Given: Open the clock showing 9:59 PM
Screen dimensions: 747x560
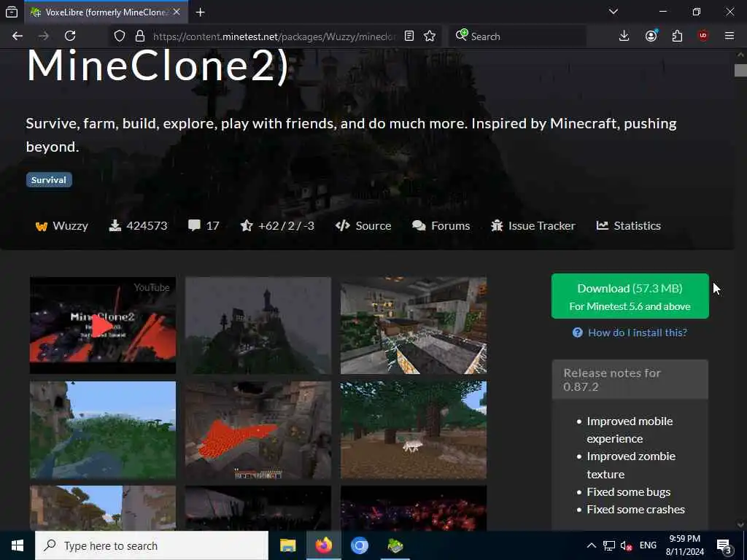Looking at the screenshot, I should tap(684, 545).
